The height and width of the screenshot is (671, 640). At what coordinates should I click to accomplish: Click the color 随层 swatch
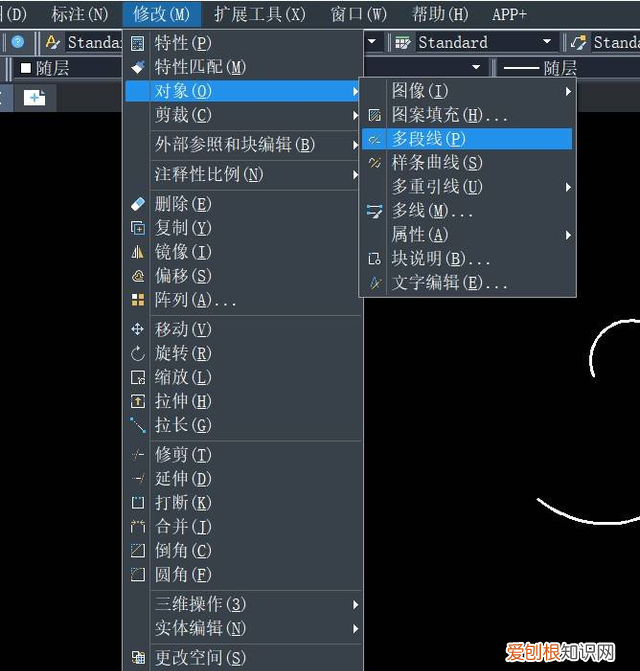click(x=26, y=68)
